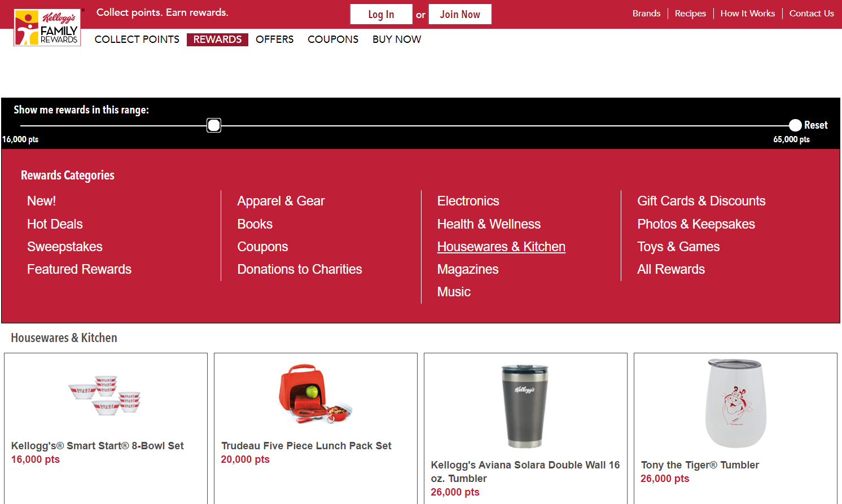Go to Contact Us page
This screenshot has height=504, width=842.
click(812, 13)
